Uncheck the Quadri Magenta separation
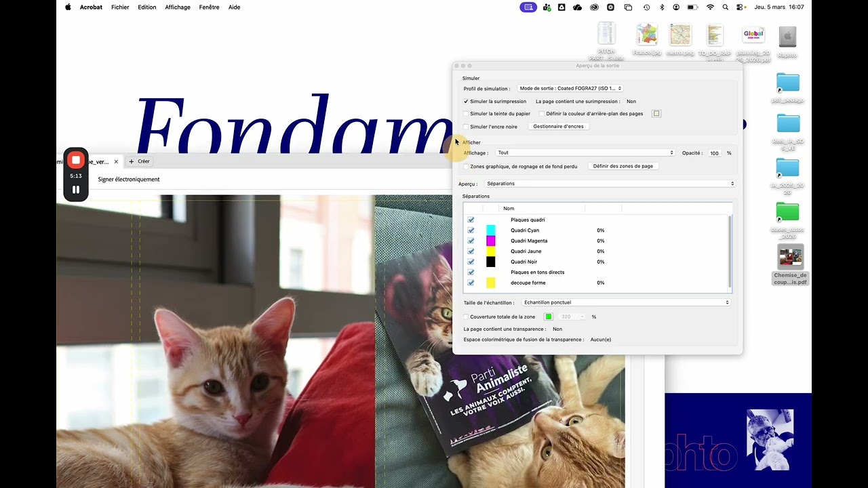This screenshot has width=868, height=488. tap(471, 241)
